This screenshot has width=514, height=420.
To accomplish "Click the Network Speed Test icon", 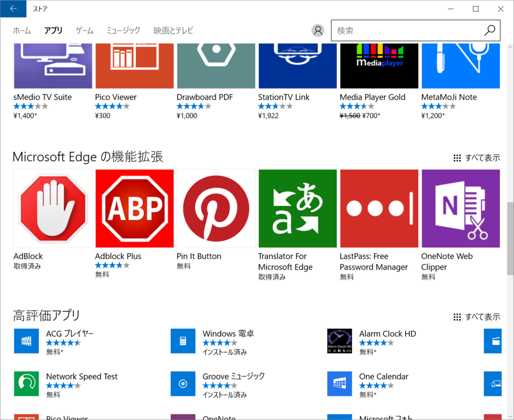I will 26,384.
